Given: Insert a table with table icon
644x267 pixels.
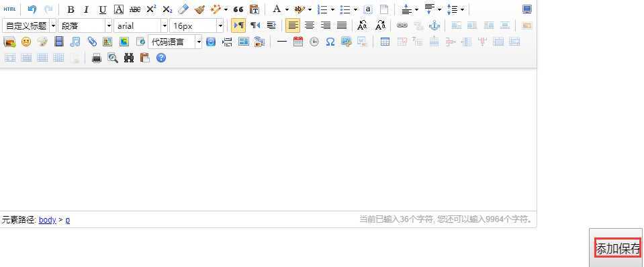Looking at the screenshot, I should point(385,42).
